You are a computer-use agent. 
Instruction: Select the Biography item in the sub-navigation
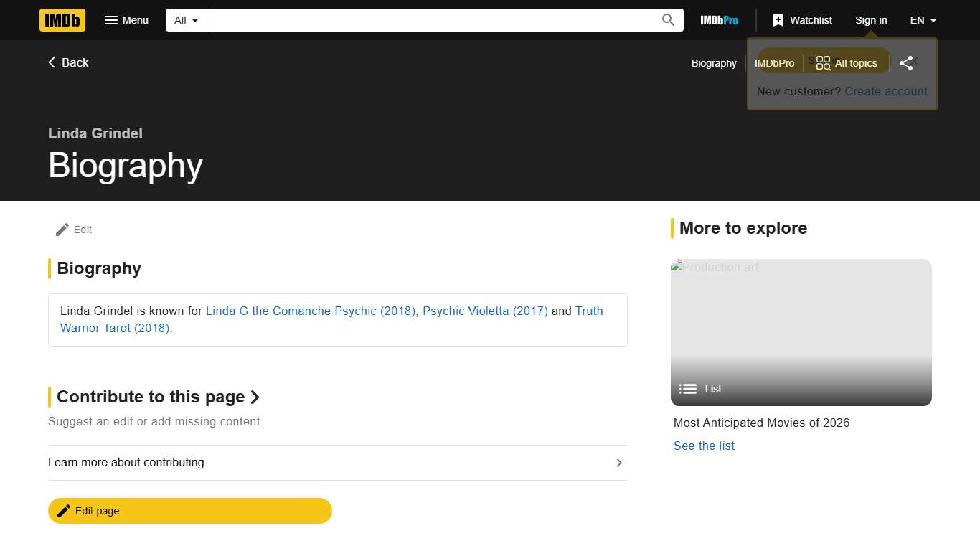coord(714,63)
